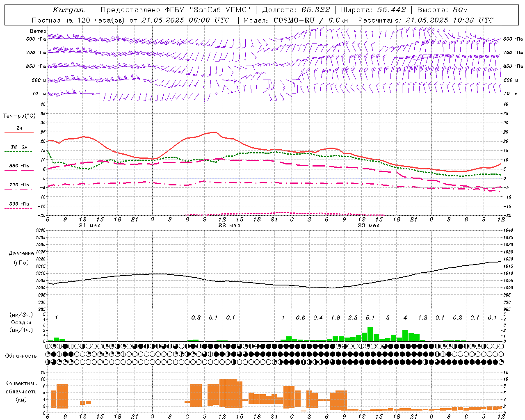This screenshot has width=525, height=420.
Task: Click the 3-hour precipitation value '1.9'
Action: [336, 317]
